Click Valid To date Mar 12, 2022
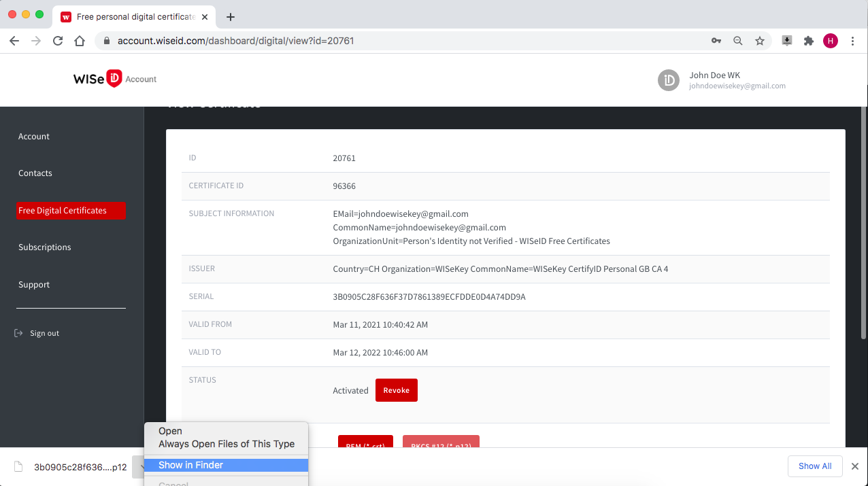This screenshot has height=486, width=868. pos(380,353)
